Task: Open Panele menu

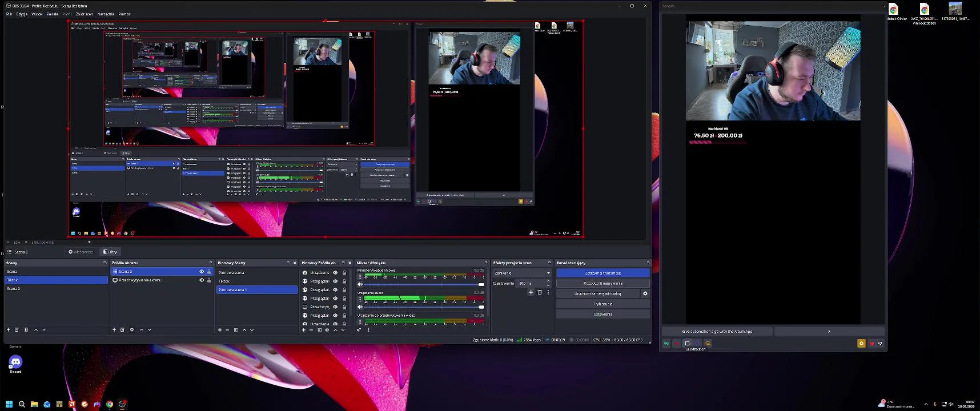Action: point(53,14)
